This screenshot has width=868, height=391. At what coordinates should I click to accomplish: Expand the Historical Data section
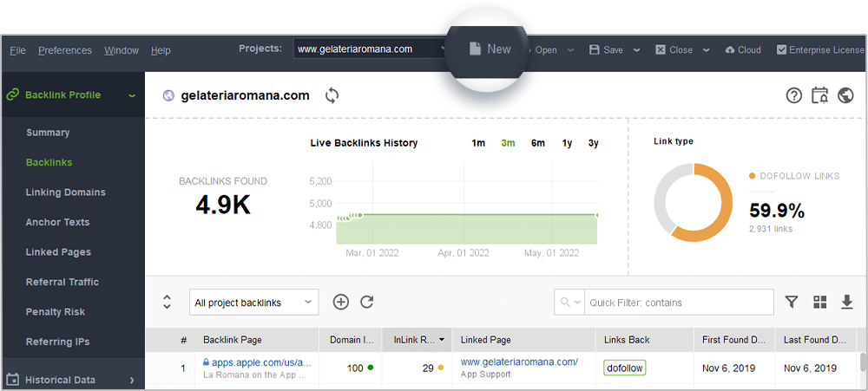pyautogui.click(x=132, y=380)
